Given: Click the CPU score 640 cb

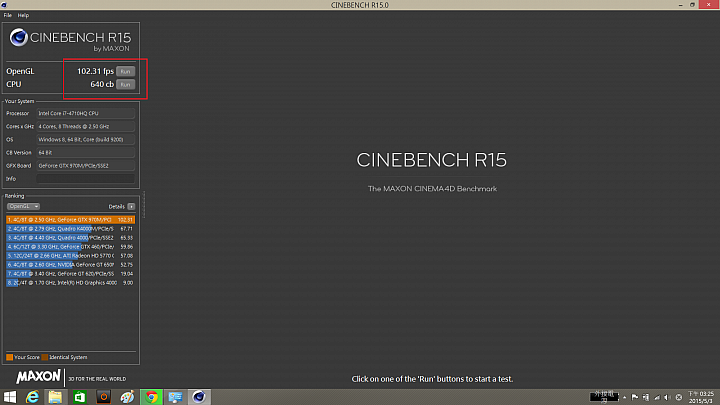Looking at the screenshot, I should point(102,84).
